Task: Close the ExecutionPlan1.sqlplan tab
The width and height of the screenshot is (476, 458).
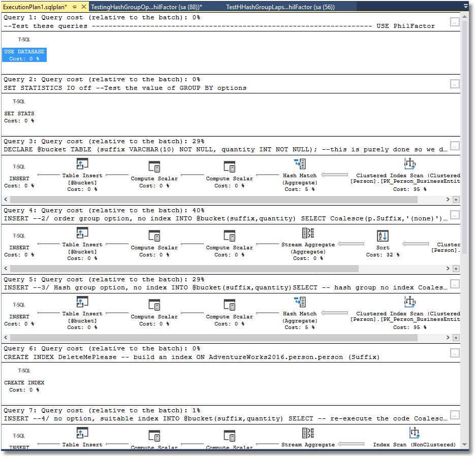Action: (84, 7)
